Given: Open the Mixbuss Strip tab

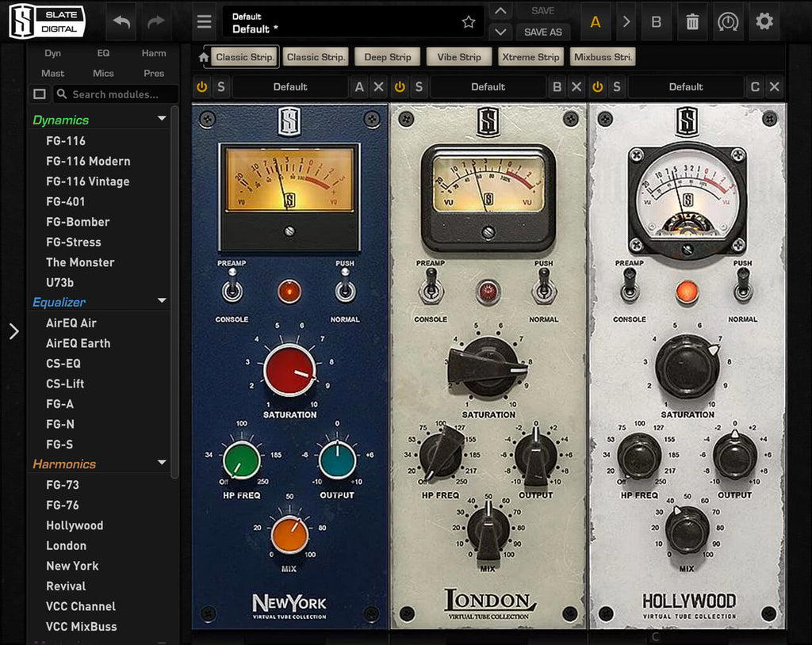Looking at the screenshot, I should pos(603,57).
